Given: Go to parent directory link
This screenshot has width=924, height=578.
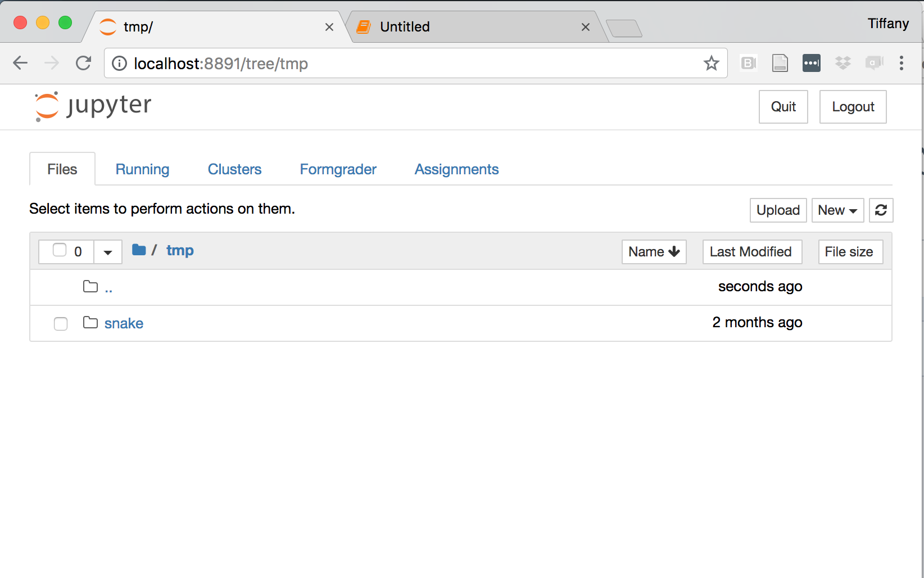Looking at the screenshot, I should click(x=108, y=288).
